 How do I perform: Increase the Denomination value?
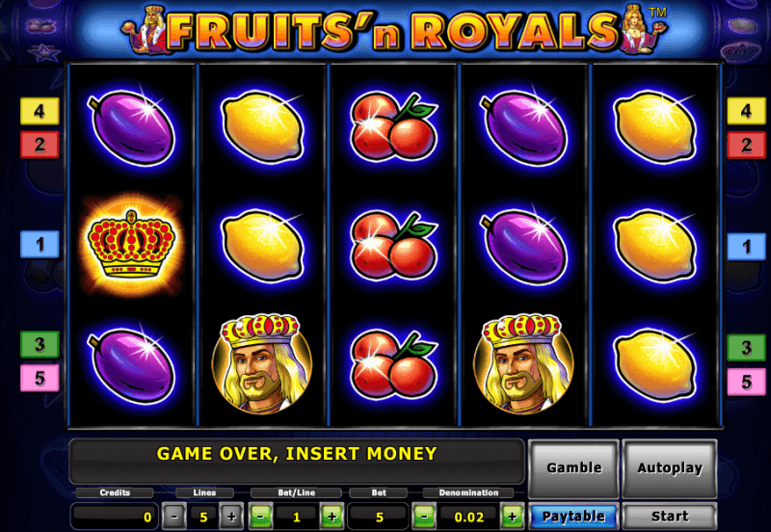click(512, 517)
